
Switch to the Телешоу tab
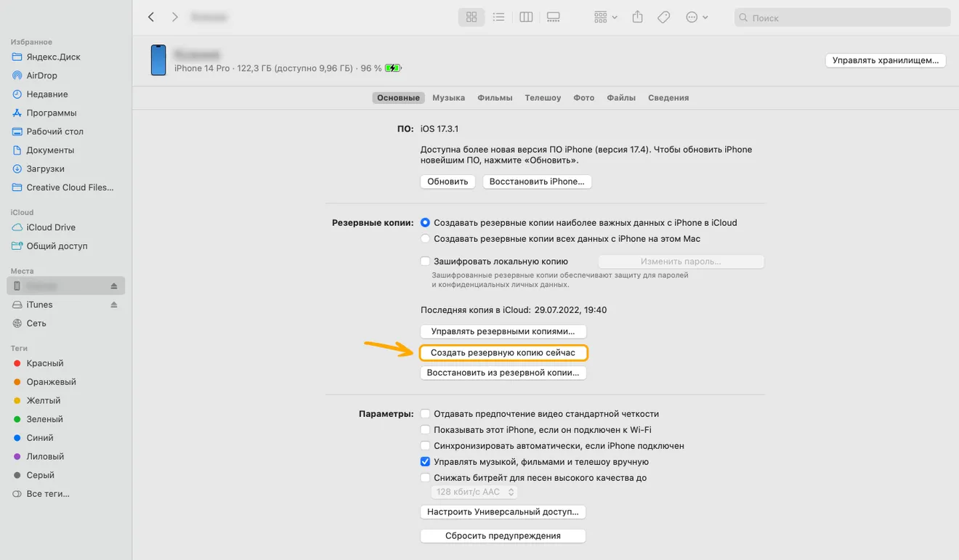543,97
